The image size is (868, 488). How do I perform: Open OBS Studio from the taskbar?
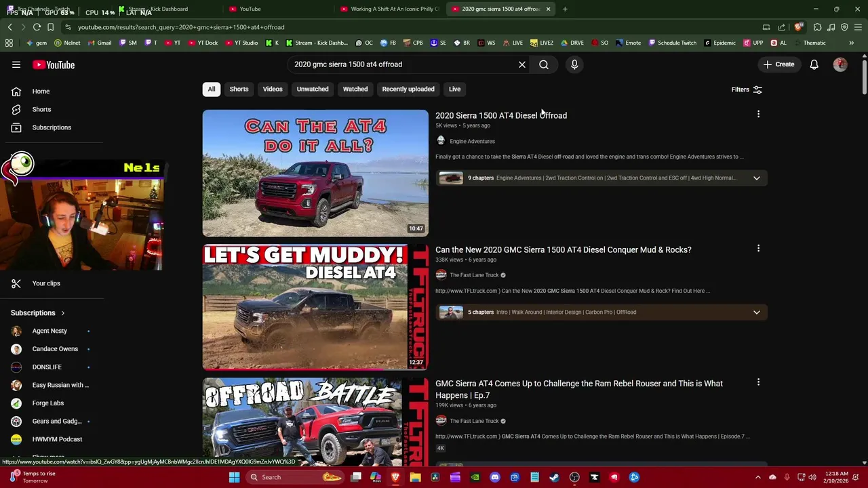tap(574, 477)
